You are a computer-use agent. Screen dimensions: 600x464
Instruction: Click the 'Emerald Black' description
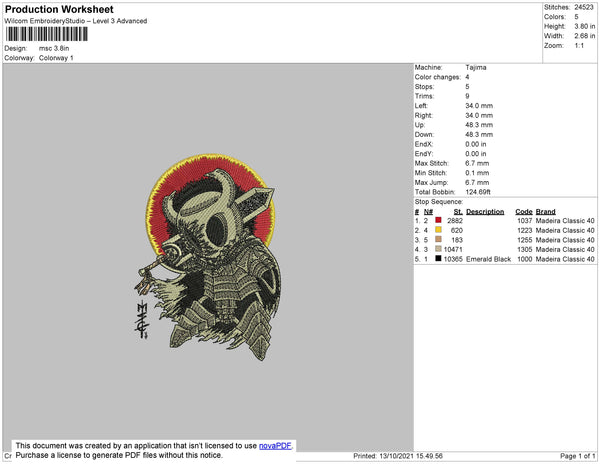pyautogui.click(x=489, y=259)
